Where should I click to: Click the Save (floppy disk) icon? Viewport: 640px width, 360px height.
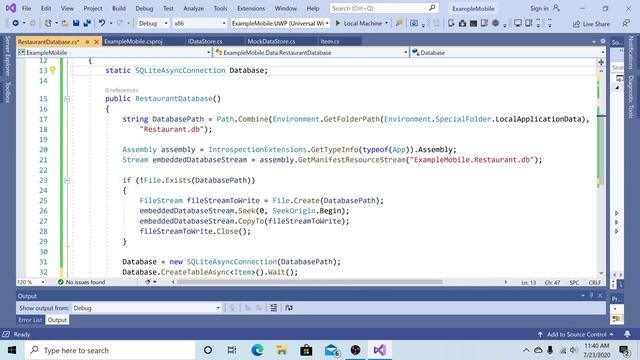(x=76, y=23)
